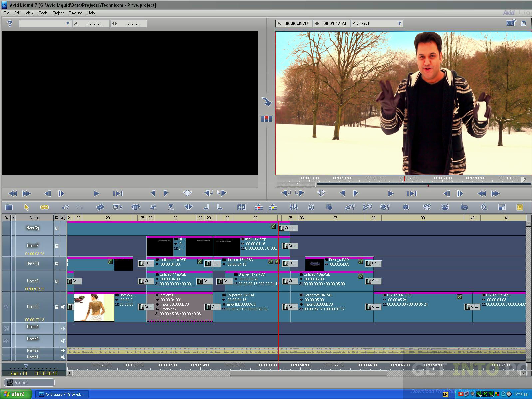This screenshot has height=399, width=532.
Task: Select the razor blade cut tool
Action: (100, 207)
